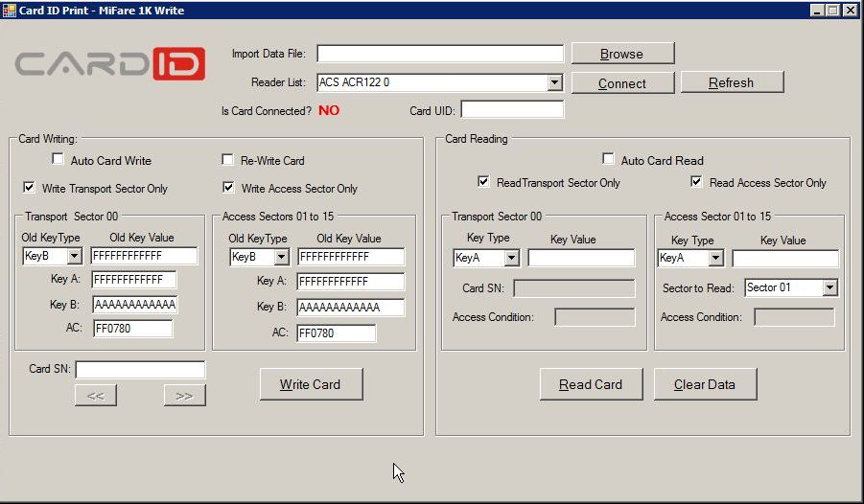Click the Card UID text field
Viewport: 864px width, 504px height.
click(512, 110)
